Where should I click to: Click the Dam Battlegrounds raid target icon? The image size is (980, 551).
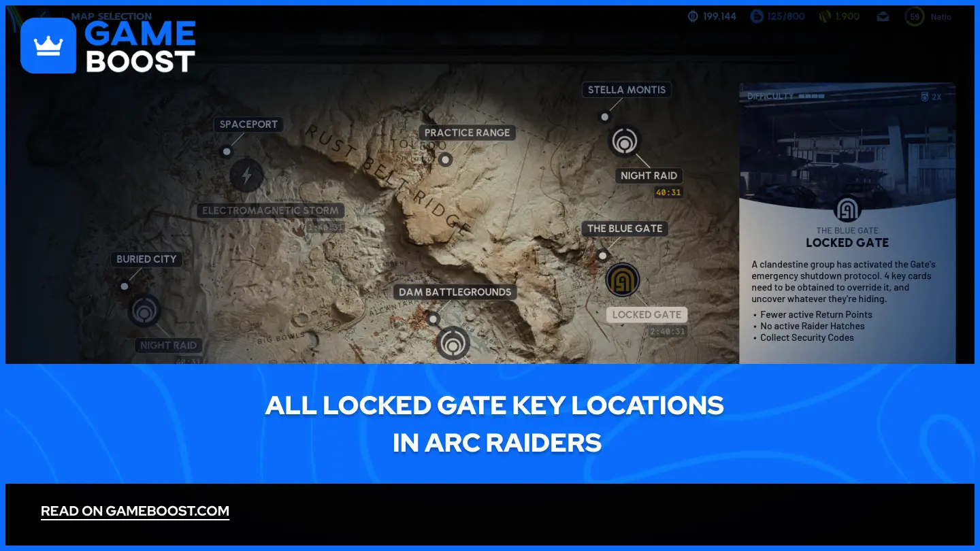point(454,342)
